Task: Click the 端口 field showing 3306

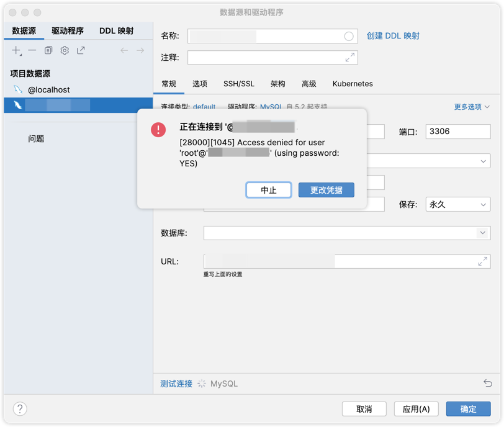Action: click(x=458, y=132)
